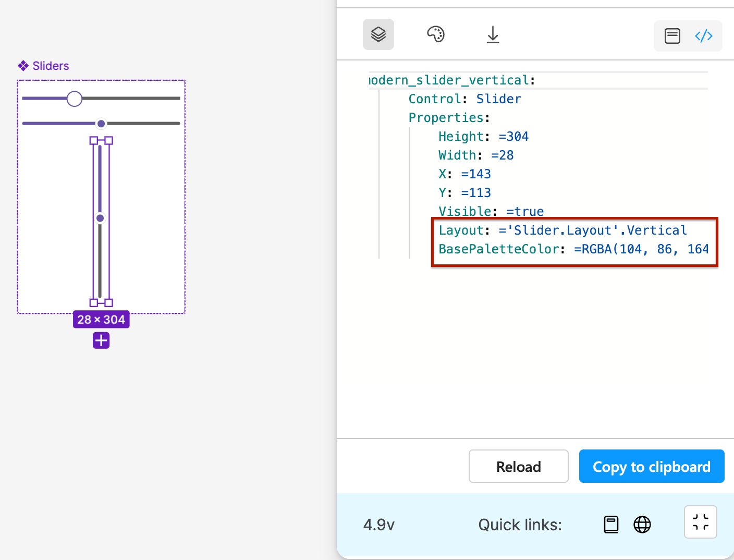Switch to the panel view icon
734x560 pixels.
click(x=672, y=36)
